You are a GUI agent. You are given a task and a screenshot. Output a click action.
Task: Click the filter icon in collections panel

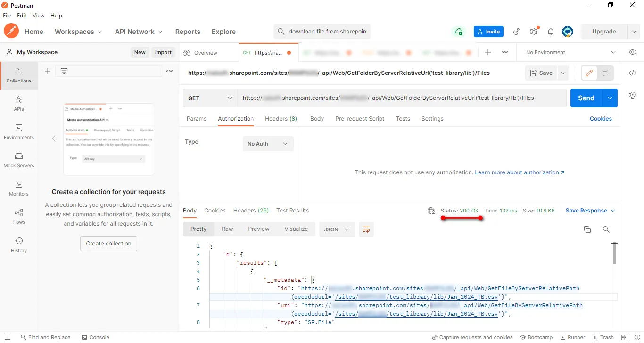tap(64, 71)
